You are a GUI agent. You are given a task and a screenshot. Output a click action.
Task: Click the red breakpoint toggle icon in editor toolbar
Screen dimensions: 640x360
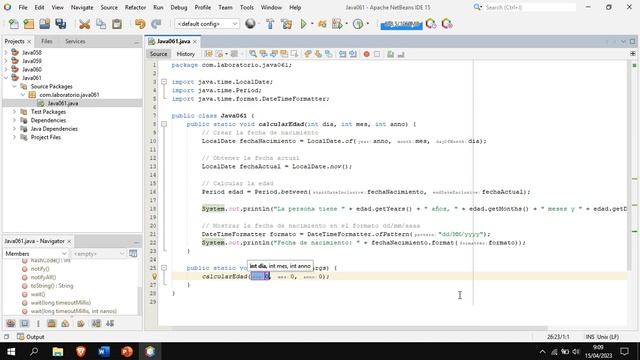pos(367,54)
